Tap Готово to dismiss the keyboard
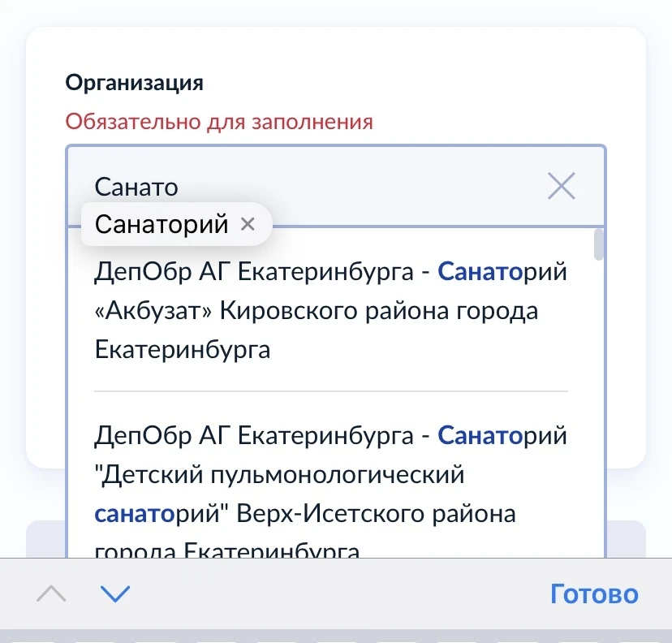This screenshot has height=643, width=672. pyautogui.click(x=594, y=594)
